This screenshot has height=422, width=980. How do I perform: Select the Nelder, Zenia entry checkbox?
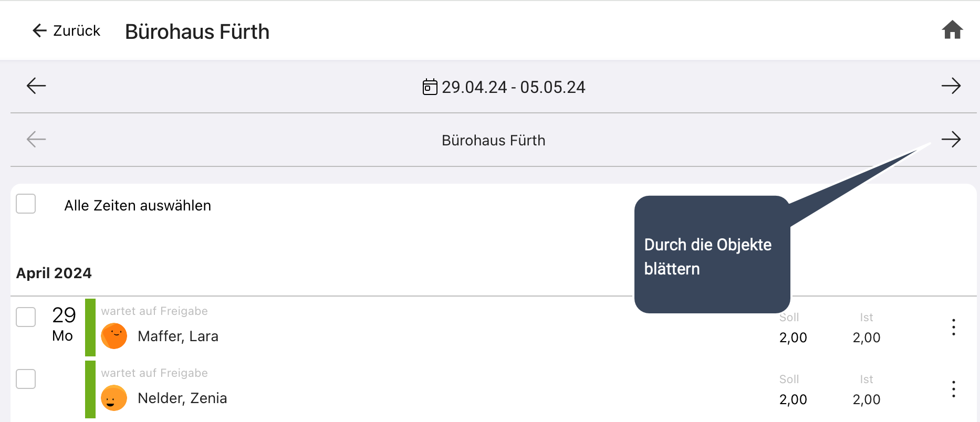click(x=26, y=379)
